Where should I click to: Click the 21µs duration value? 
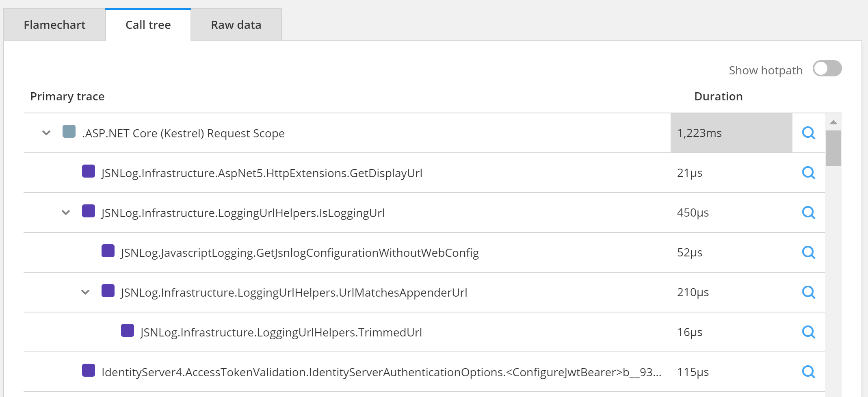click(690, 173)
